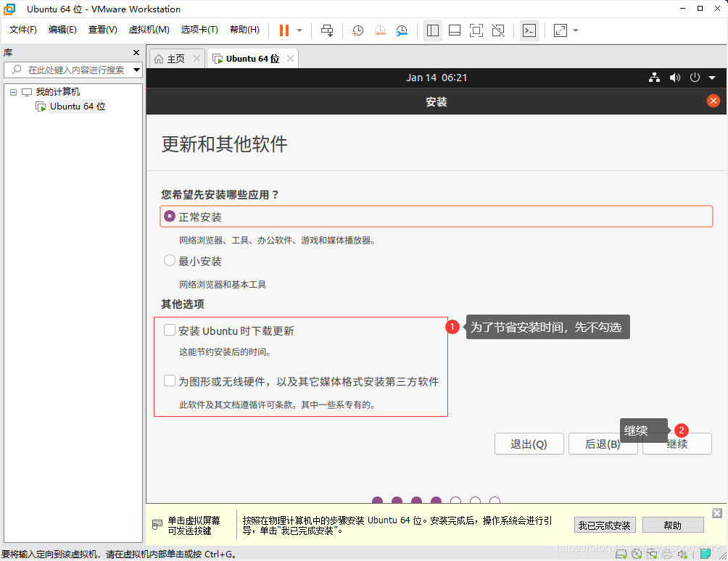Click the printer status icon
Viewport: 728px width, 561px height.
tap(667, 554)
